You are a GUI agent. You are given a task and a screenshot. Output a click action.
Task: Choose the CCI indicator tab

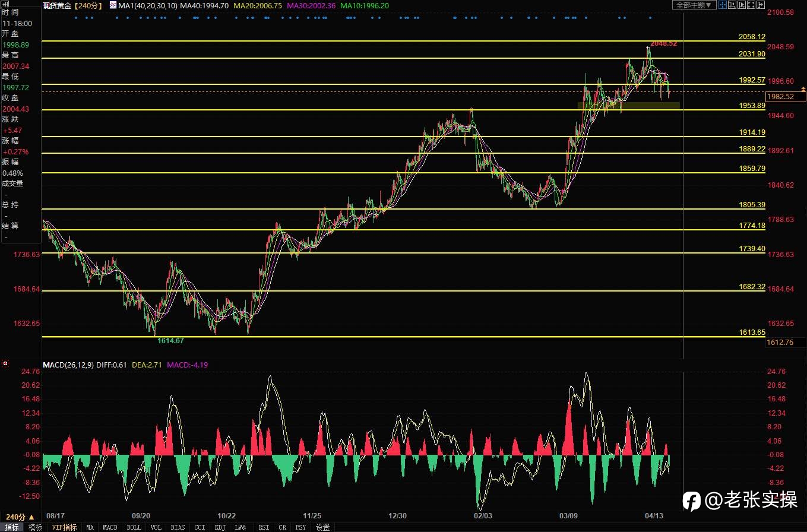point(200,527)
